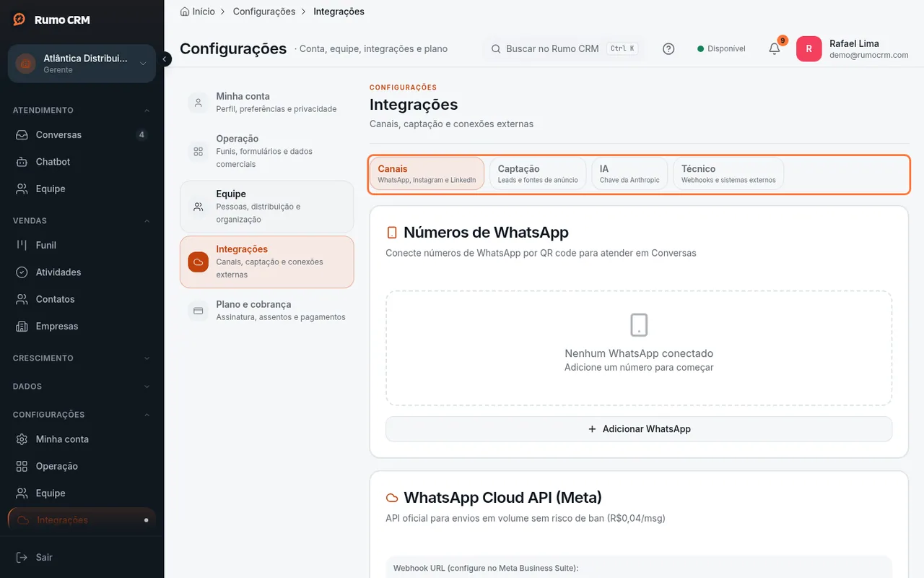Switch to the Técnico tab
This screenshot has height=578, width=924.
pos(728,173)
